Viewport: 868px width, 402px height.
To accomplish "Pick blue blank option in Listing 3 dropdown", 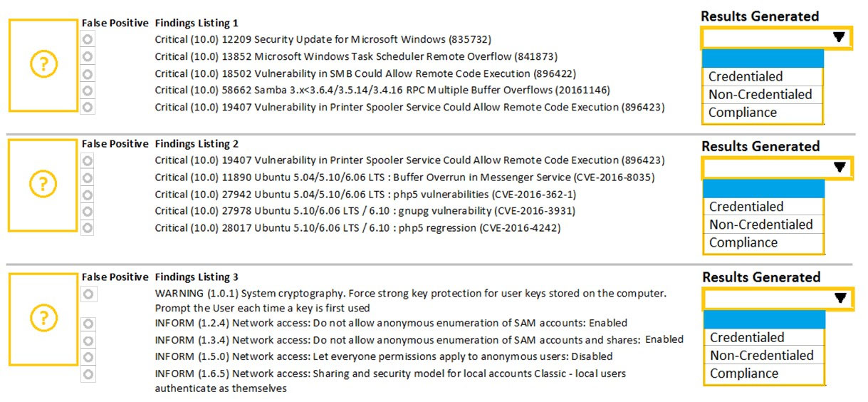I will [763, 319].
